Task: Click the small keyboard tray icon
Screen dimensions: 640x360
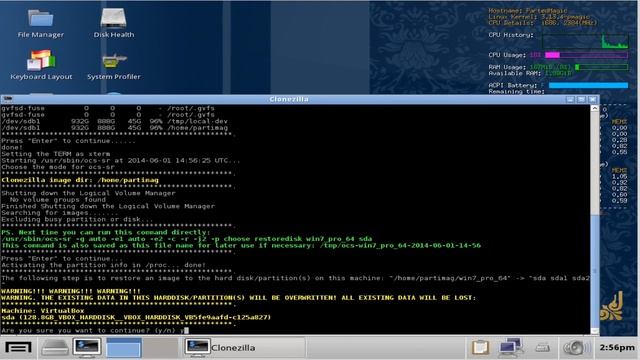Action: point(542,348)
